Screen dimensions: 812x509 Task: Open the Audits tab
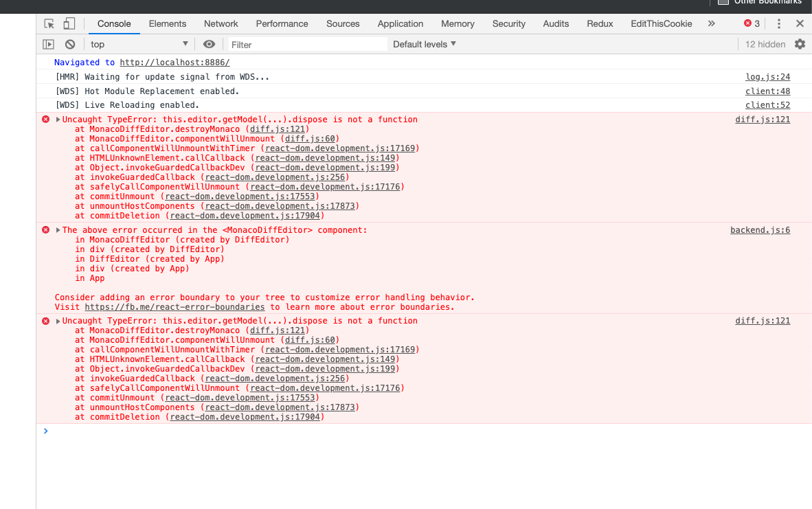coord(556,24)
